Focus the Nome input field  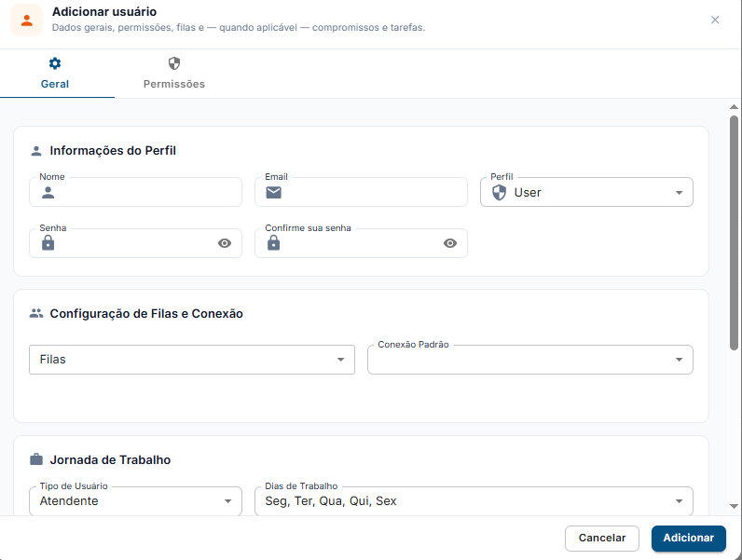[x=135, y=192]
